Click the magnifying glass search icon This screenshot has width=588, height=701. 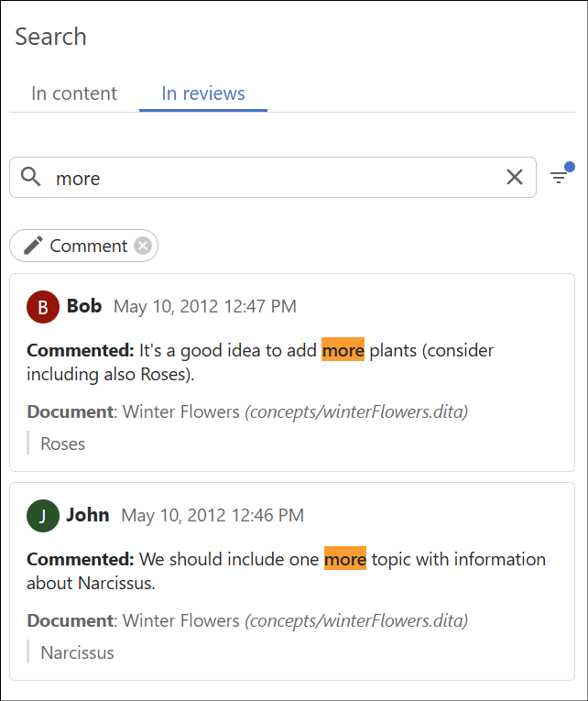[31, 177]
